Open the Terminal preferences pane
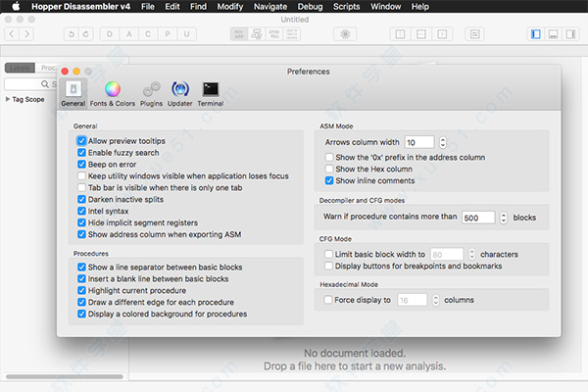The height and width of the screenshot is (392, 588). click(x=210, y=94)
